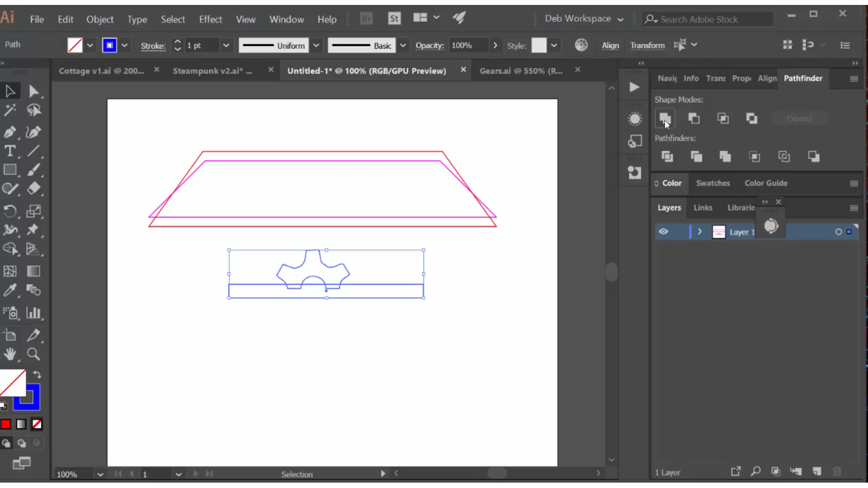
Task: Open the Recolor Artwork wheel icon
Action: tap(581, 45)
